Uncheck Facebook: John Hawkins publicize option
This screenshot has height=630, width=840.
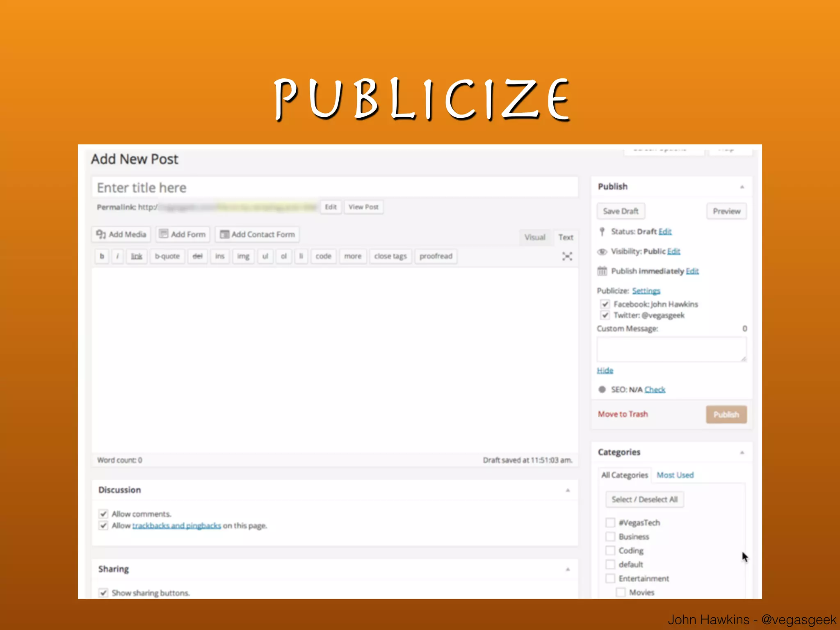tap(605, 304)
